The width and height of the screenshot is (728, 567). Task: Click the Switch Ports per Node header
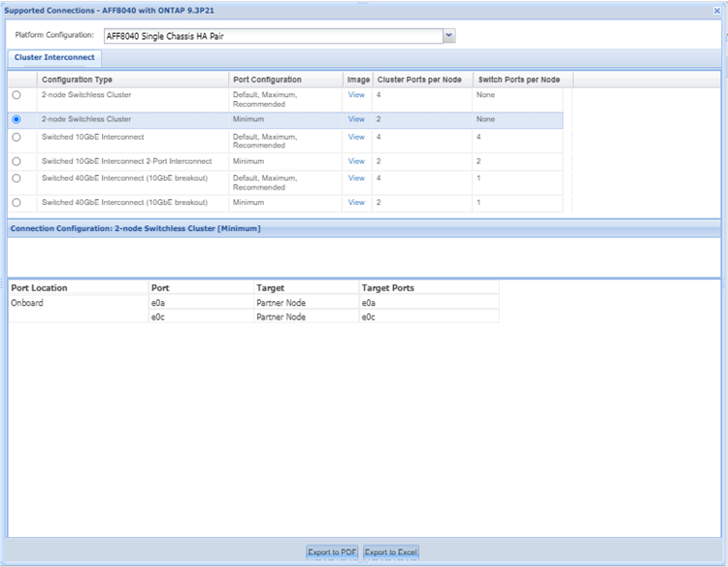point(519,80)
